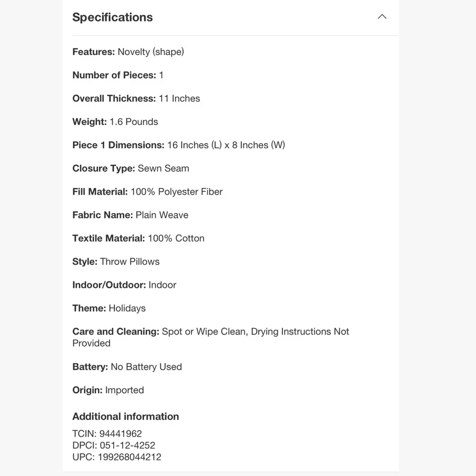Select the DPCI code 051-12-4252

pyautogui.click(x=127, y=446)
